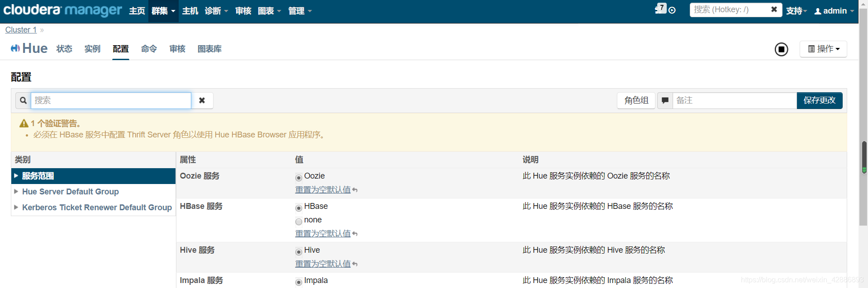Click the 'Oozie 服务' property name
Screen dimensions: 868x288
point(199,176)
